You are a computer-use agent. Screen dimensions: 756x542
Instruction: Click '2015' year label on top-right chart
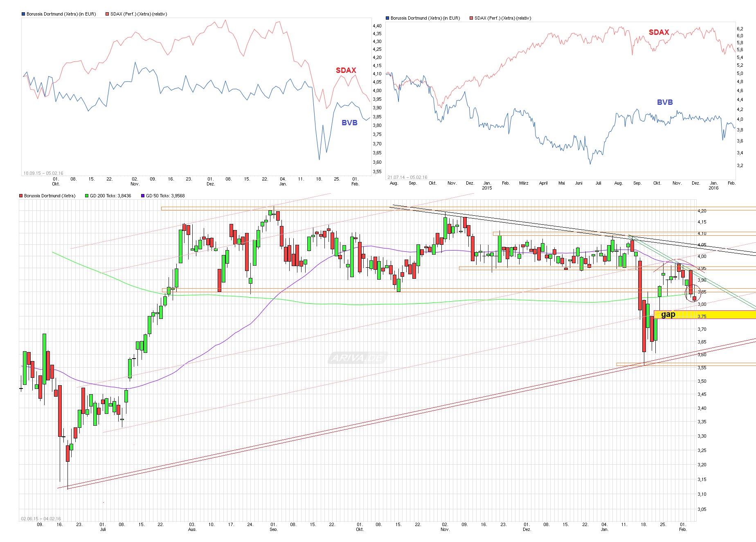487,188
